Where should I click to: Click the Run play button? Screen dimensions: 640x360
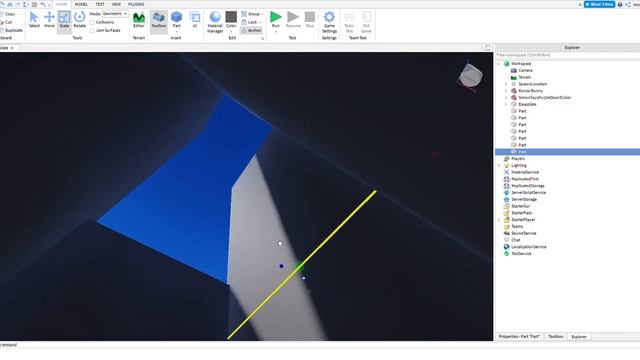point(276,17)
